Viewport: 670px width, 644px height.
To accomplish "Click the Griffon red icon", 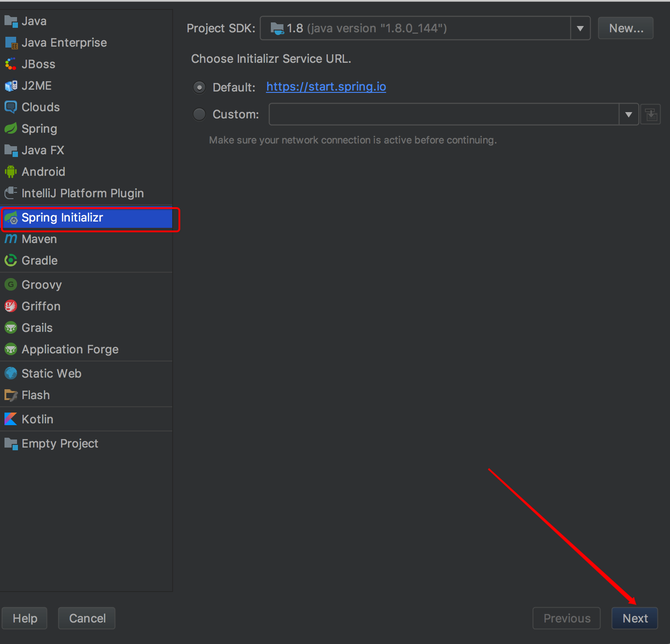I will click(x=11, y=306).
